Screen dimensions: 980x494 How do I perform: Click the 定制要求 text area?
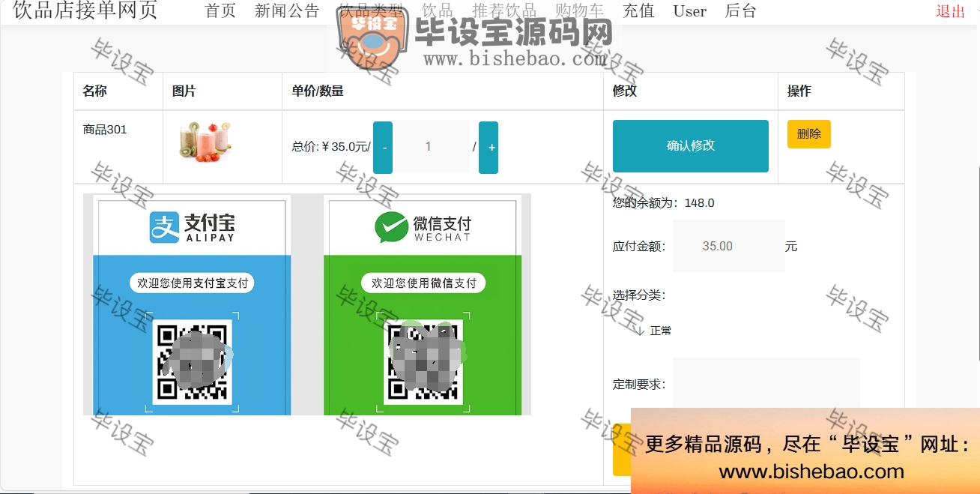(x=766, y=384)
